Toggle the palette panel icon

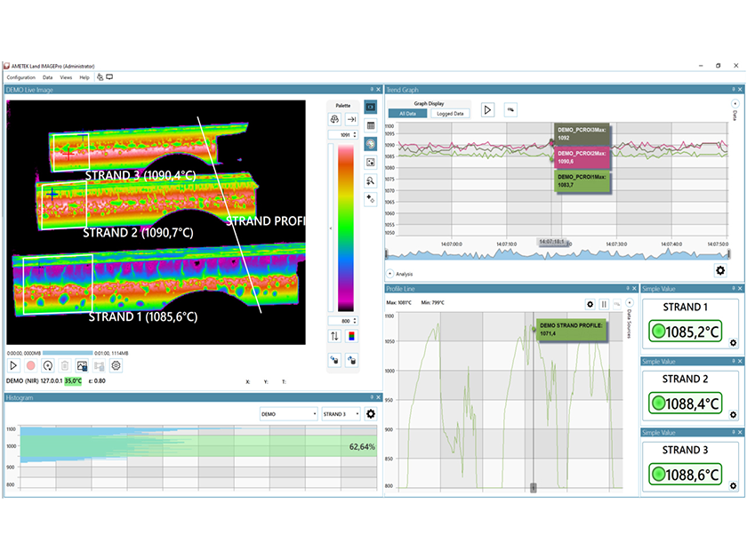pos(370,144)
